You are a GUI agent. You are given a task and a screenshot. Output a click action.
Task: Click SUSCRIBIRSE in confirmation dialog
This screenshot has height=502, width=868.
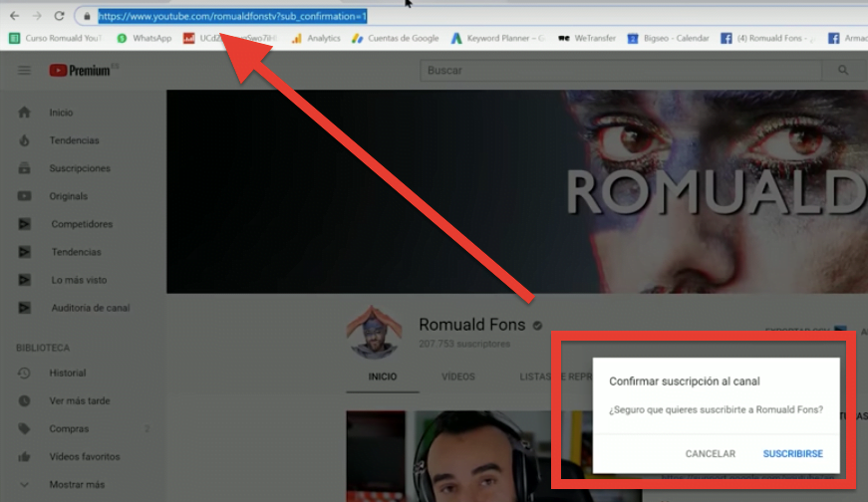(x=792, y=454)
